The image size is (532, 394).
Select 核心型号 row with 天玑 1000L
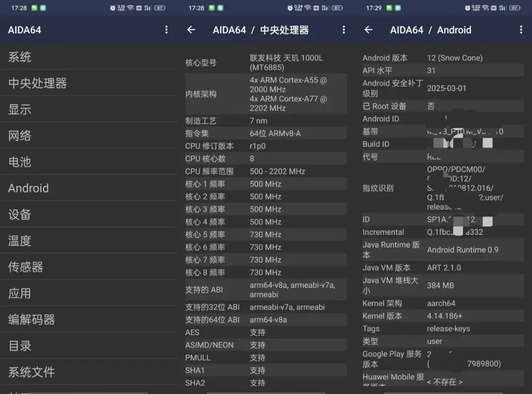(x=266, y=63)
